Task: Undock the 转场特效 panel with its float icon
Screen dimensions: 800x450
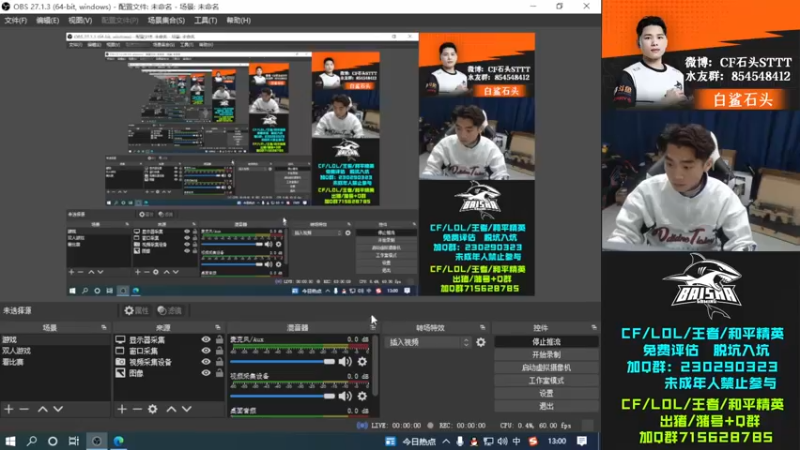Action: [x=483, y=328]
